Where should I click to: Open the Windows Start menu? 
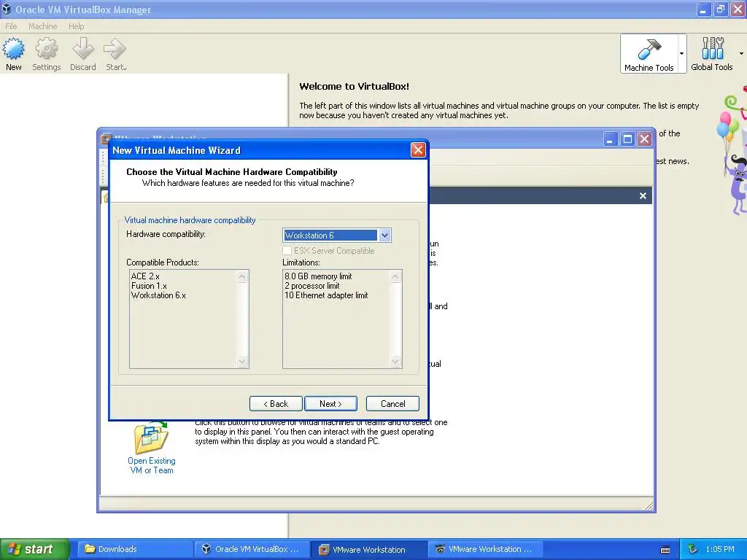point(35,549)
